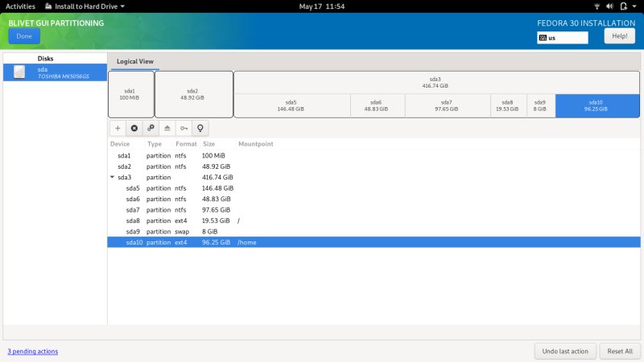The image size is (644, 362).
Task: Click the add new device plus icon
Action: click(118, 128)
